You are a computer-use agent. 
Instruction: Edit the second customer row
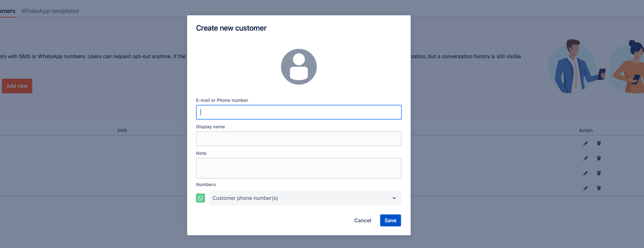click(585, 158)
